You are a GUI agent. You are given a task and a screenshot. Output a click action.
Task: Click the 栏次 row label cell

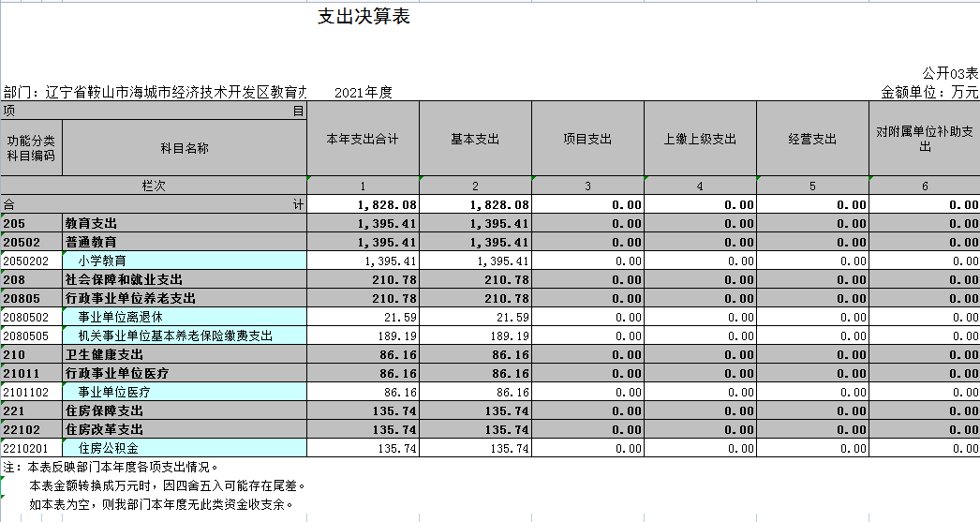[x=154, y=186]
